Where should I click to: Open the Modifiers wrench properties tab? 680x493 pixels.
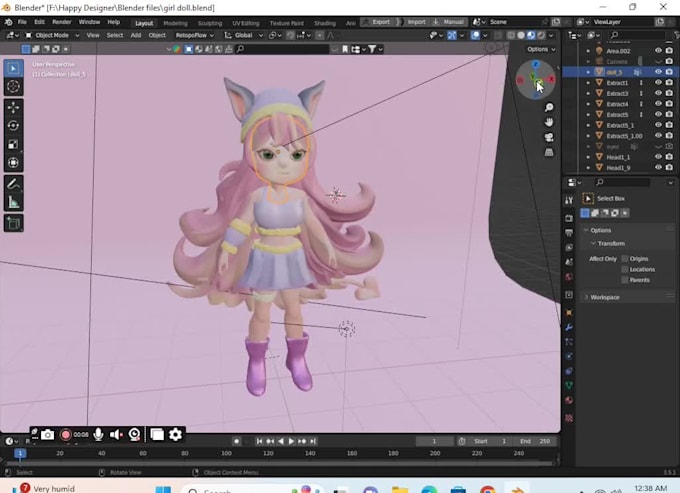coord(569,327)
